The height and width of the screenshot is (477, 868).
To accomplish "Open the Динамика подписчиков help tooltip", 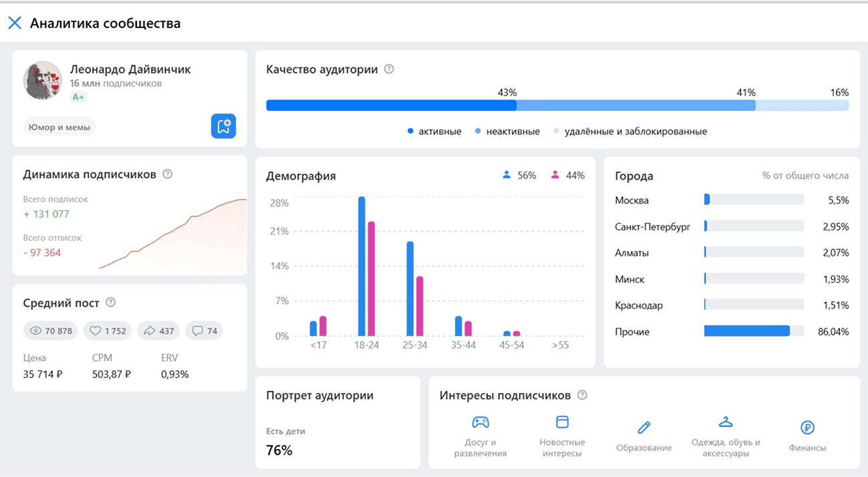I will tap(167, 174).
